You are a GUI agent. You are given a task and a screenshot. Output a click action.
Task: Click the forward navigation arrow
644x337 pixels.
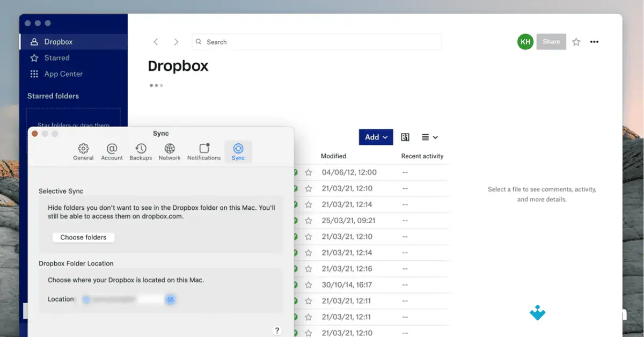click(x=176, y=41)
